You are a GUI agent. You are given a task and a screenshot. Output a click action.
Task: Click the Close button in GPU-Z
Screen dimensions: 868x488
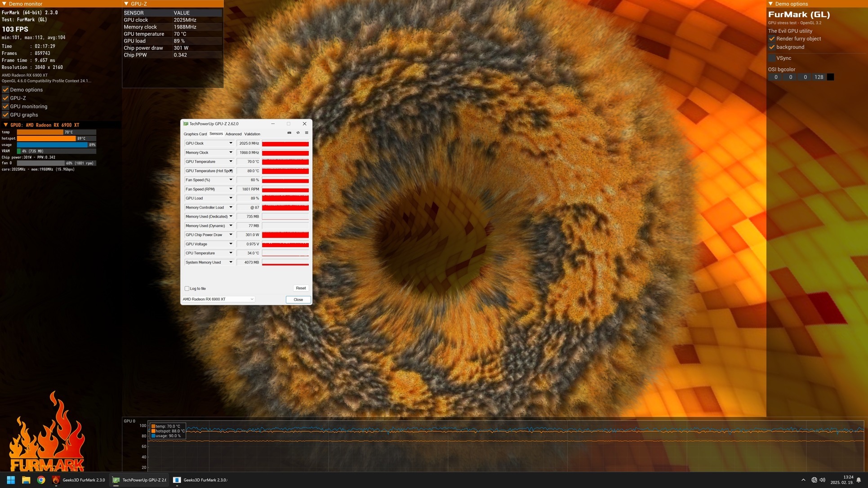pos(298,300)
